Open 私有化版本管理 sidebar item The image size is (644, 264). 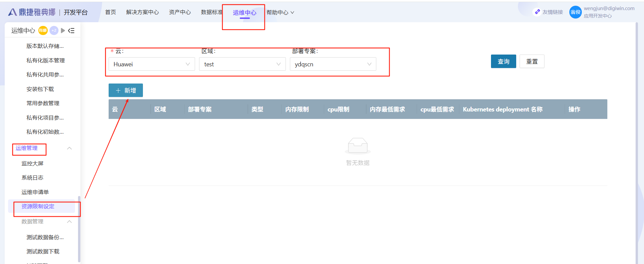pyautogui.click(x=46, y=60)
